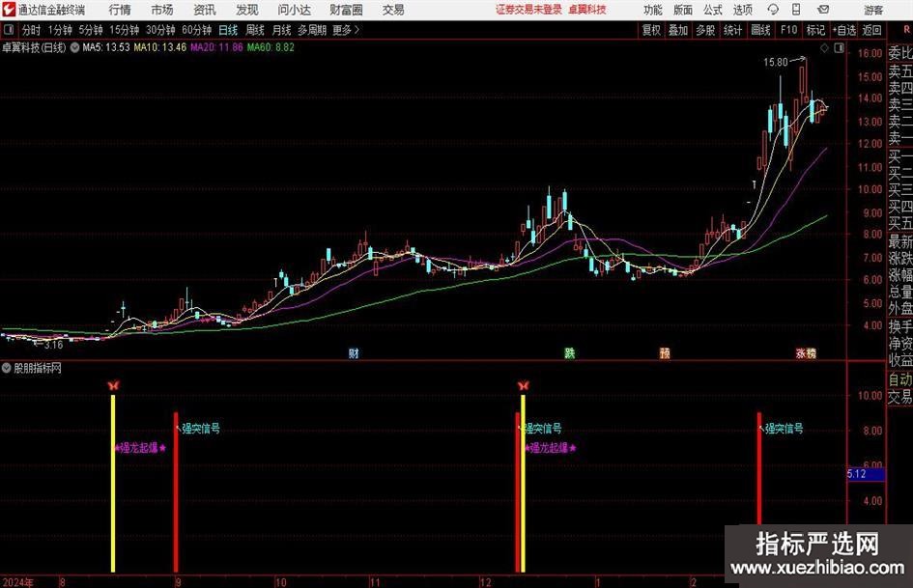
Task: Click the 通达信 red logo icon
Action: click(x=9, y=10)
